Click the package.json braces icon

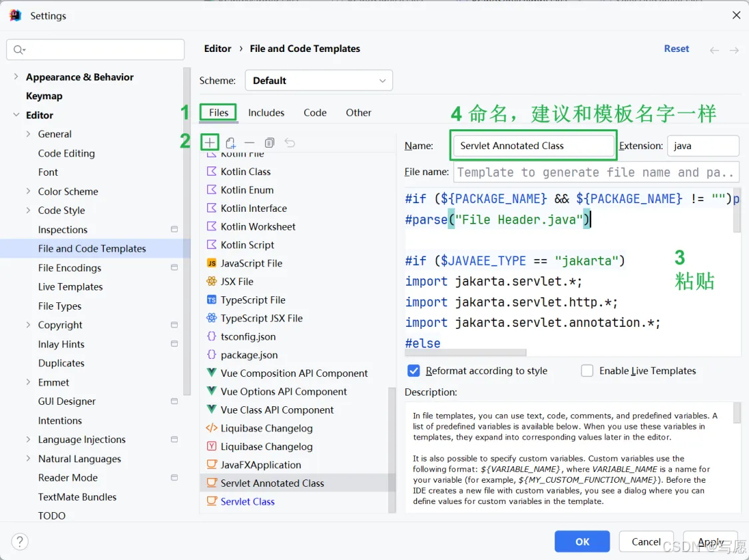(212, 354)
